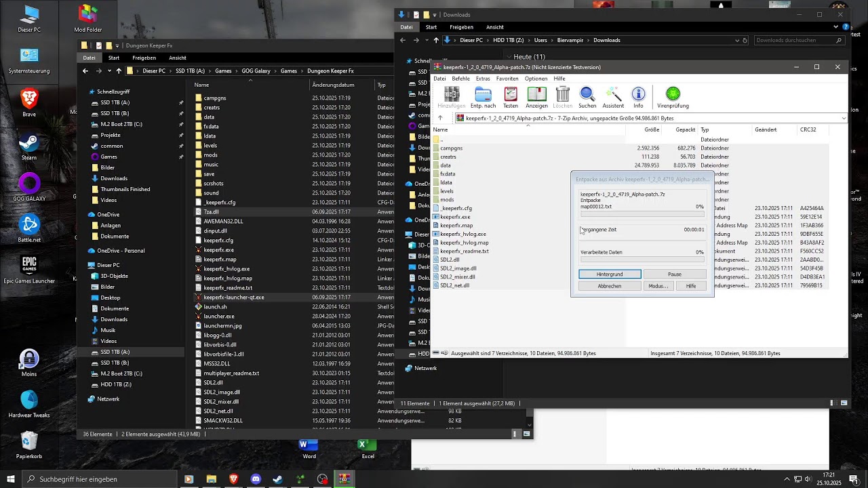Select keeperfx_readme.txt in WinRAR list

[x=465, y=251]
